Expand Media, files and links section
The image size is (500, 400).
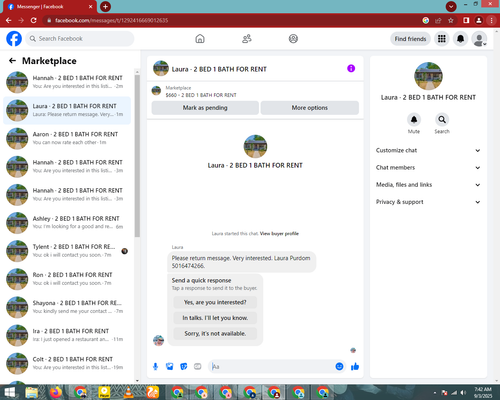tap(428, 185)
